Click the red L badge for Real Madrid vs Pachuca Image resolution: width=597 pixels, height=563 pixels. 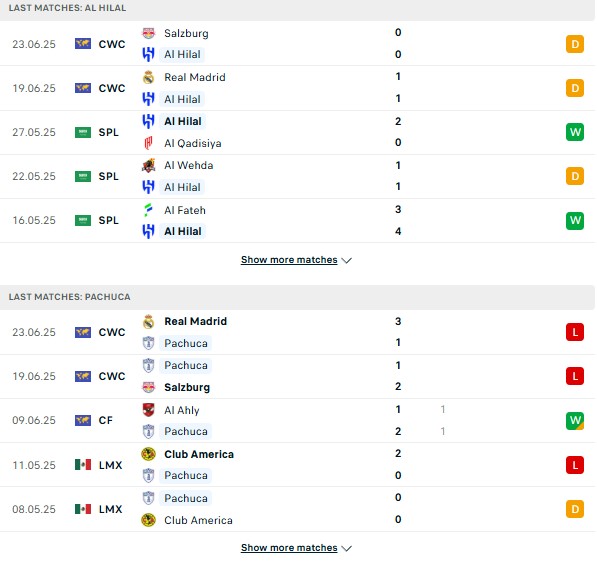[575, 332]
